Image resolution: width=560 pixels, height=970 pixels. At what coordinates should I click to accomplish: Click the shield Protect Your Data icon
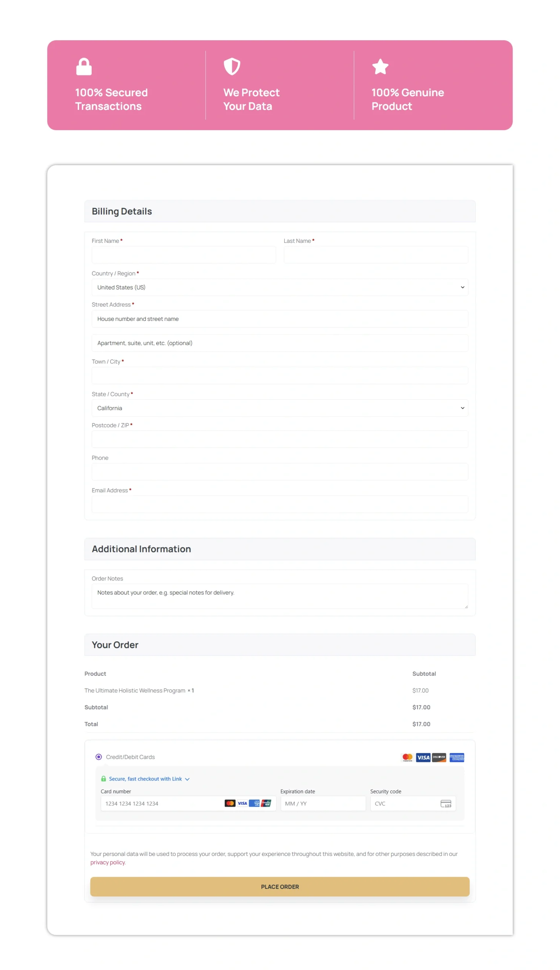click(232, 67)
